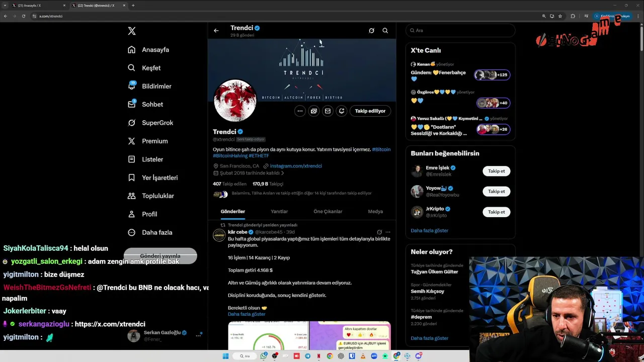Join Yavuz Sakallı live space +26
The height and width of the screenshot is (362, 644).
click(x=494, y=129)
